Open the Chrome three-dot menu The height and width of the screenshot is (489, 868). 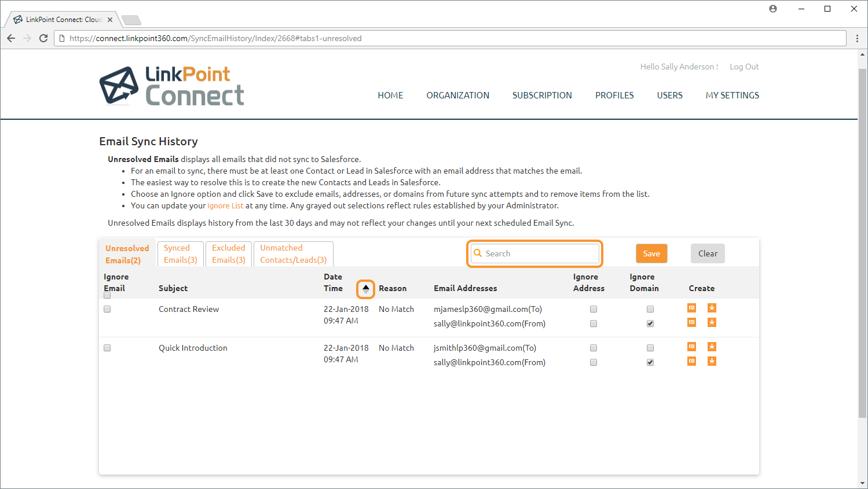[858, 38]
